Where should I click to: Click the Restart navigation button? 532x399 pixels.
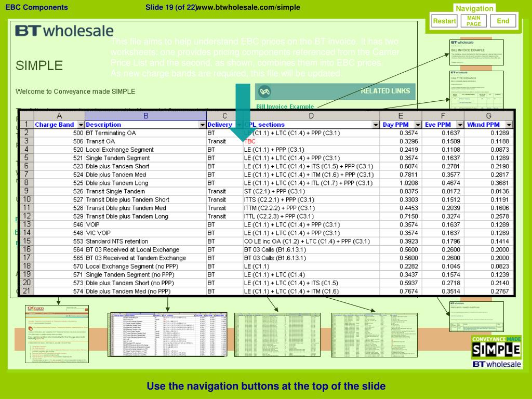pos(444,21)
